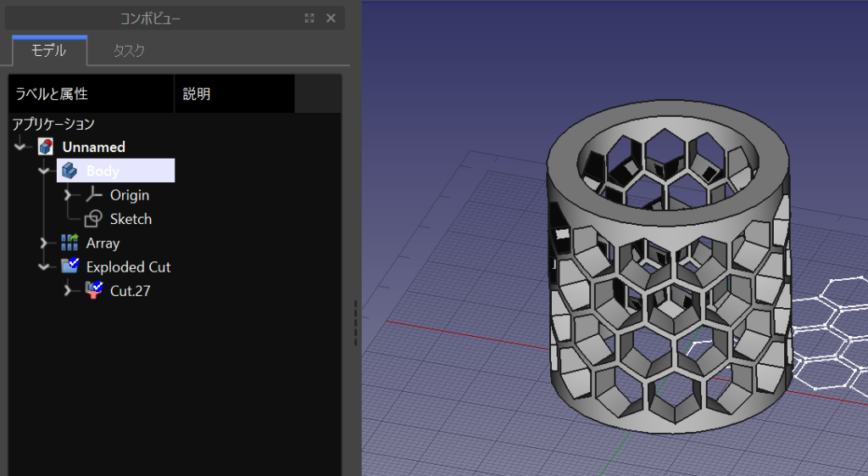Collapse the Unnamed document node
The height and width of the screenshot is (476, 868).
click(x=20, y=147)
